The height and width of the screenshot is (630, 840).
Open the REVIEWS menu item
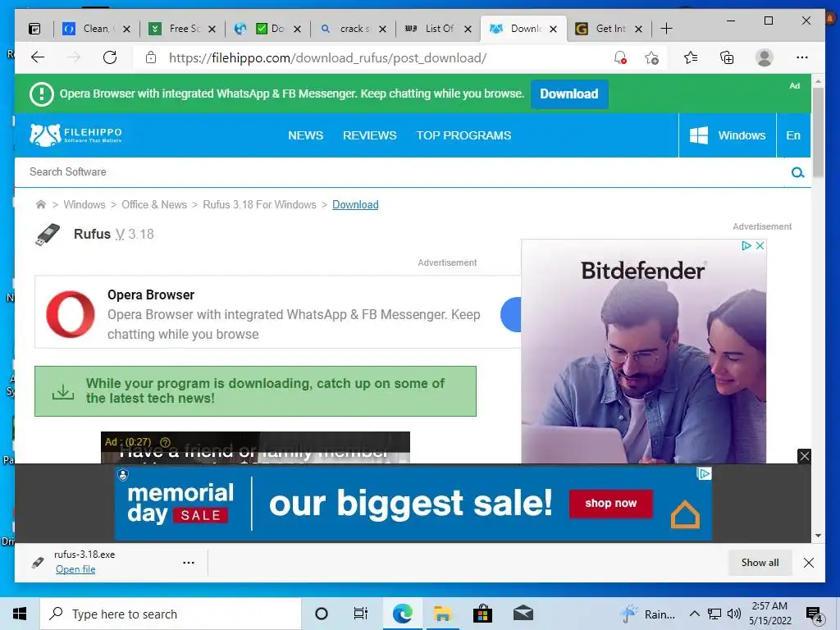point(370,135)
